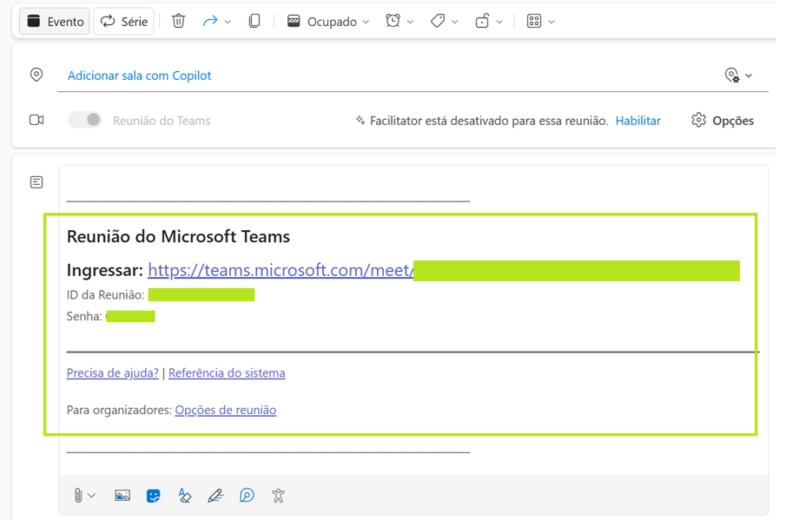Open Opções meeting settings
812x520 pixels.
(x=723, y=121)
